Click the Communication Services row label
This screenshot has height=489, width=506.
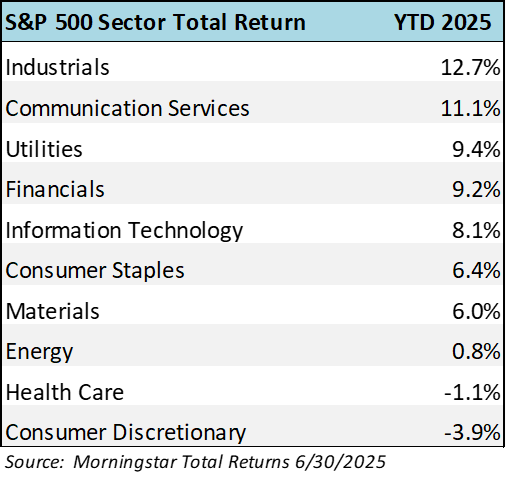[x=127, y=108]
